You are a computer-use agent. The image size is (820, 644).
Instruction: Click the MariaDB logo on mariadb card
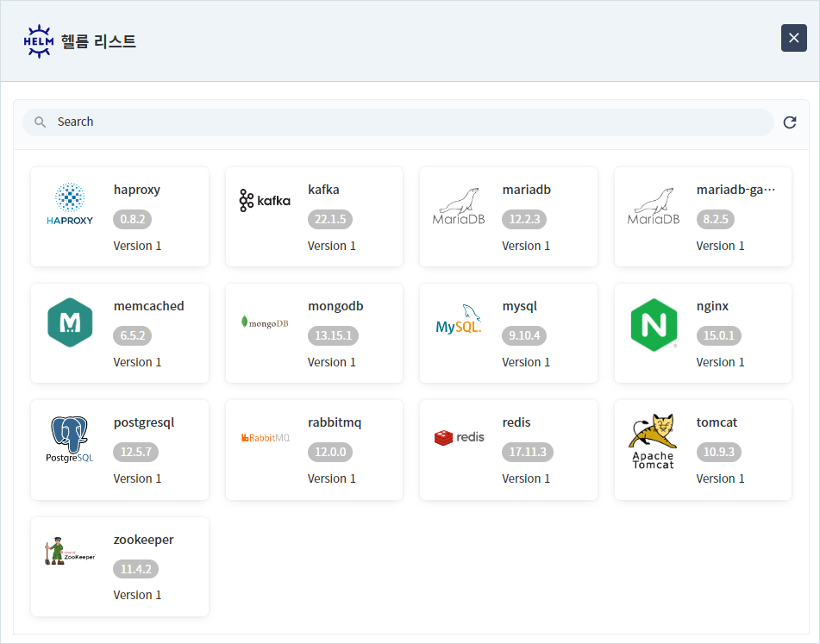click(x=459, y=207)
